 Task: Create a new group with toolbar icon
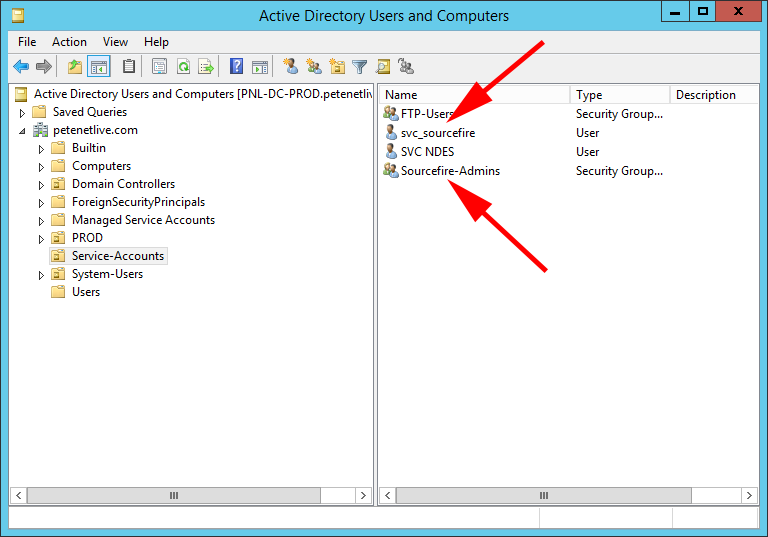(313, 66)
